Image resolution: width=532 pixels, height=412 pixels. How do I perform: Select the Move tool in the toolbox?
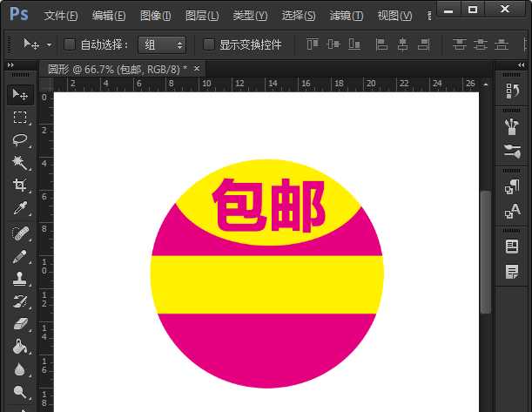tap(20, 94)
